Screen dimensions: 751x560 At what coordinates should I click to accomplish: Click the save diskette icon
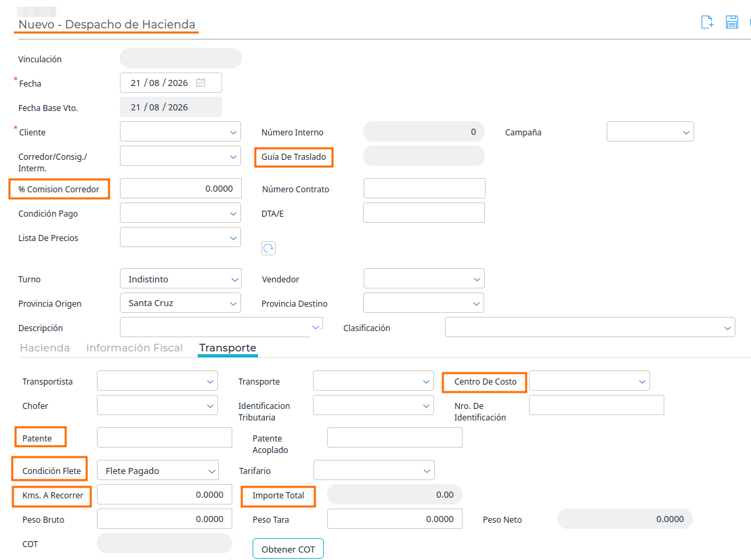(731, 22)
